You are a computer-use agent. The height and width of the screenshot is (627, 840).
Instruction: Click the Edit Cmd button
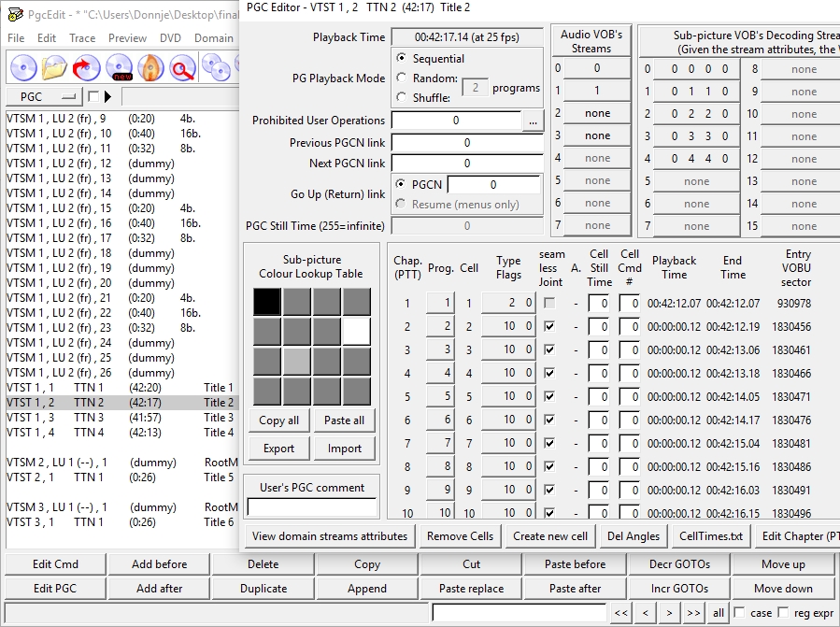pos(55,564)
